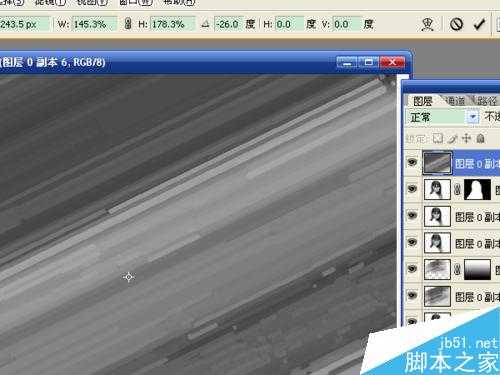Image resolution: width=500 pixels, height=375 pixels.
Task: Select the transform center reference point crosshair
Action: (x=129, y=277)
